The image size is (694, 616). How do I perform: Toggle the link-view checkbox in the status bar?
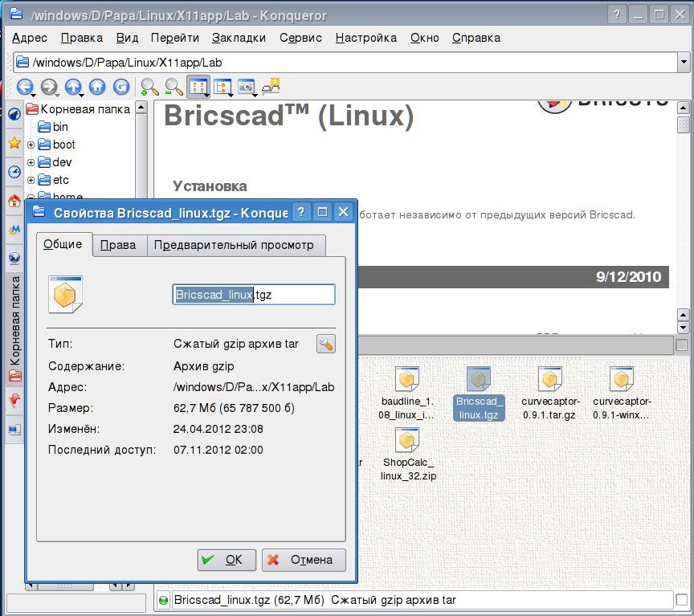coord(682,600)
